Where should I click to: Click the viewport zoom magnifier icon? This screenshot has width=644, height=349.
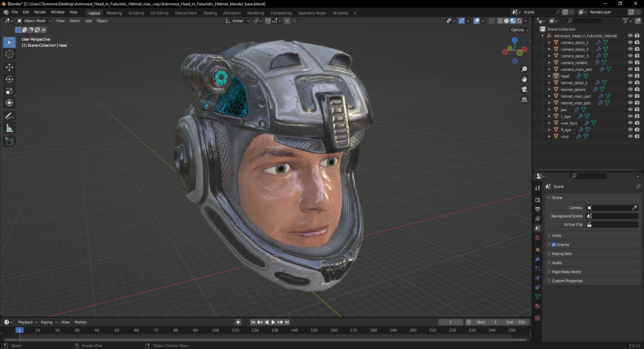coord(524,69)
